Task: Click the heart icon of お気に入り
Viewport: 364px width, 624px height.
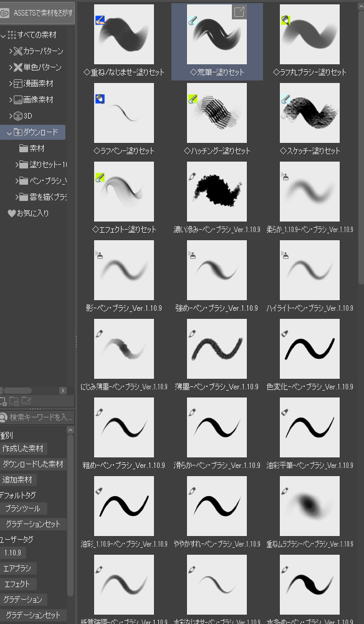Action: click(11, 213)
